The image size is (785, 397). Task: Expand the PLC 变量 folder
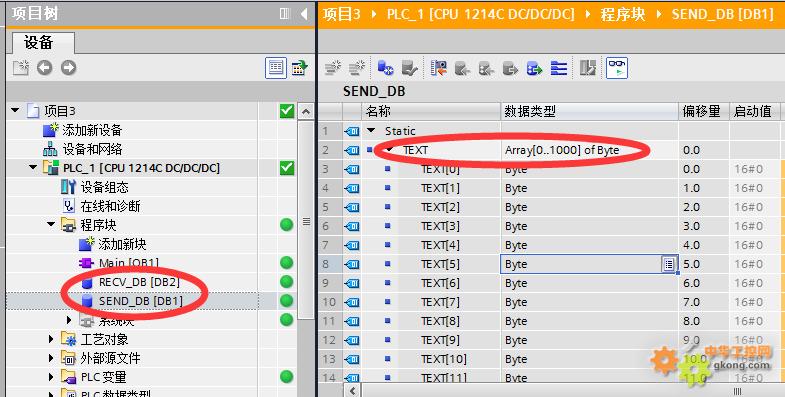[x=51, y=376]
